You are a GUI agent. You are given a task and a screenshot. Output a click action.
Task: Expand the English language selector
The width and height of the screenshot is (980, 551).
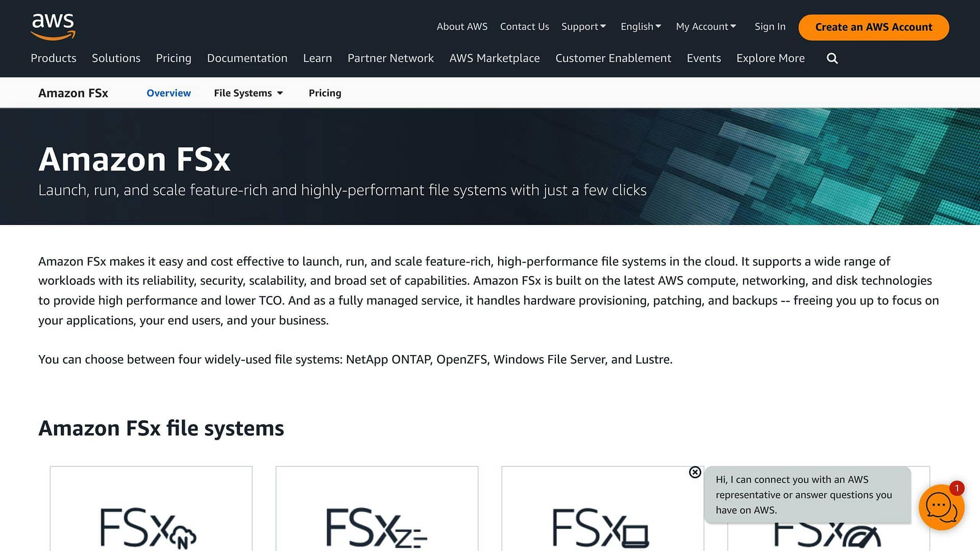pyautogui.click(x=641, y=27)
